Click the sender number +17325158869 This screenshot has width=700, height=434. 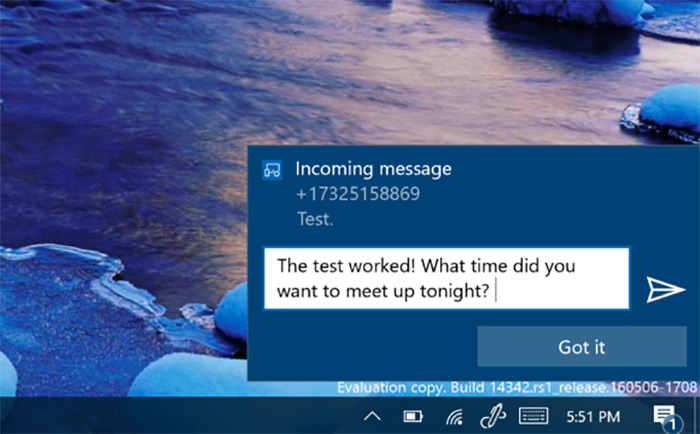[x=358, y=194]
